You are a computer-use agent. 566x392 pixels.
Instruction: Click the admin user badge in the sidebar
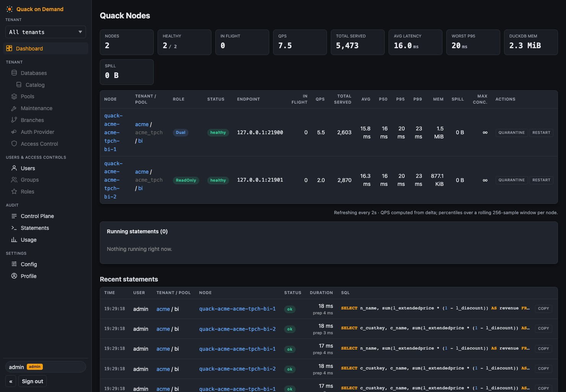tap(35, 367)
